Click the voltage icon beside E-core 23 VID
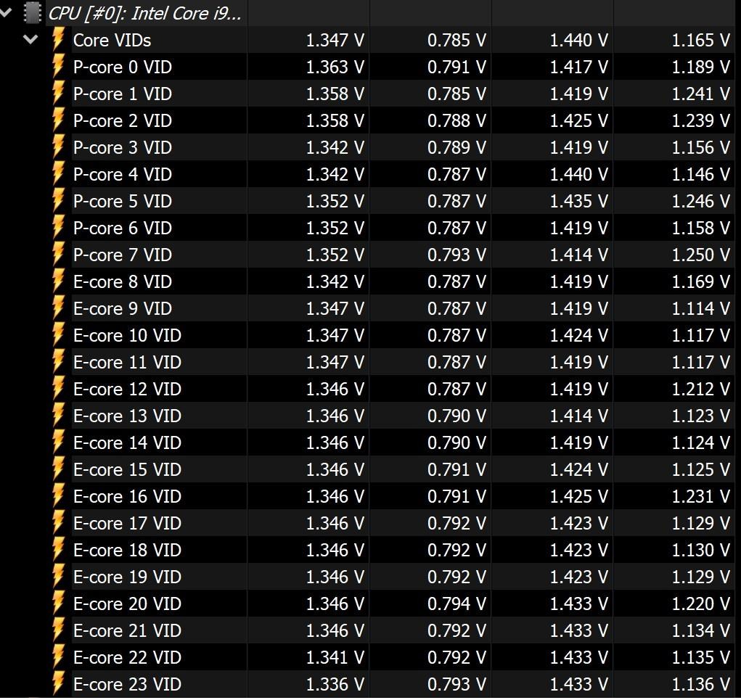 [59, 684]
